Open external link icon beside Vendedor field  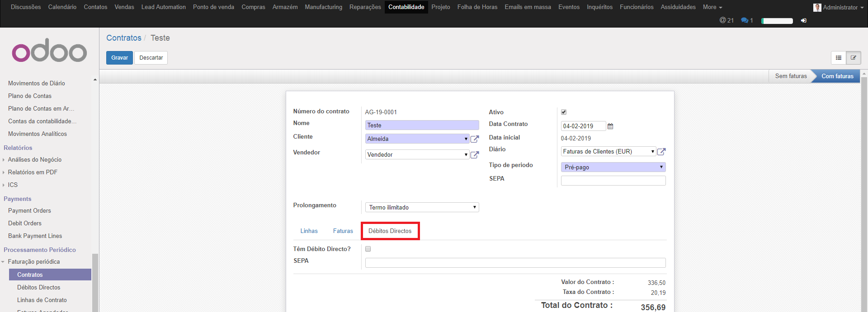(x=474, y=155)
